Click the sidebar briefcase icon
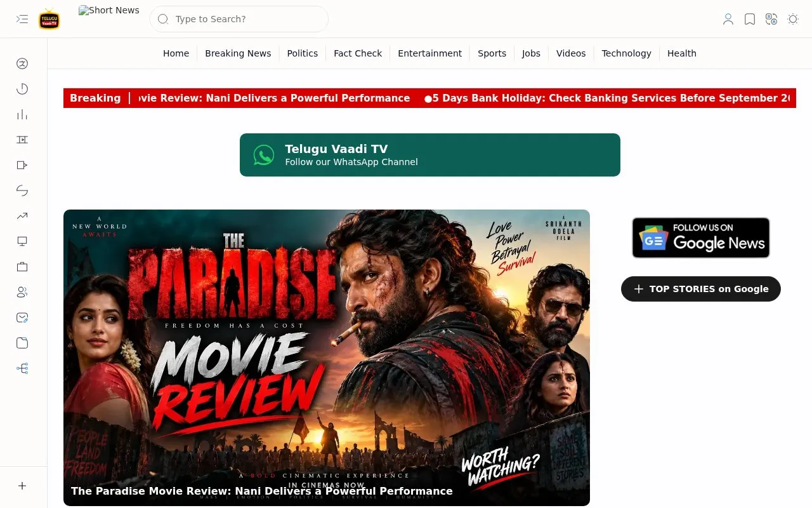The width and height of the screenshot is (812, 508). tap(22, 267)
